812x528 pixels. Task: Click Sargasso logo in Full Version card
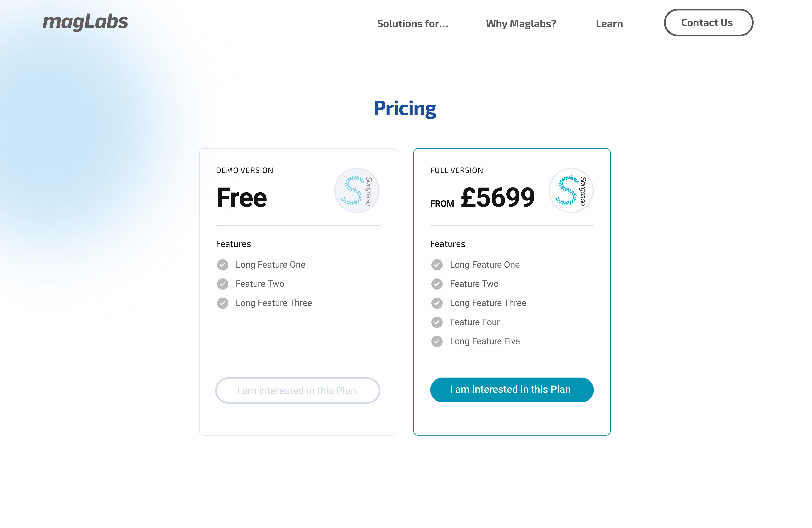coord(571,190)
